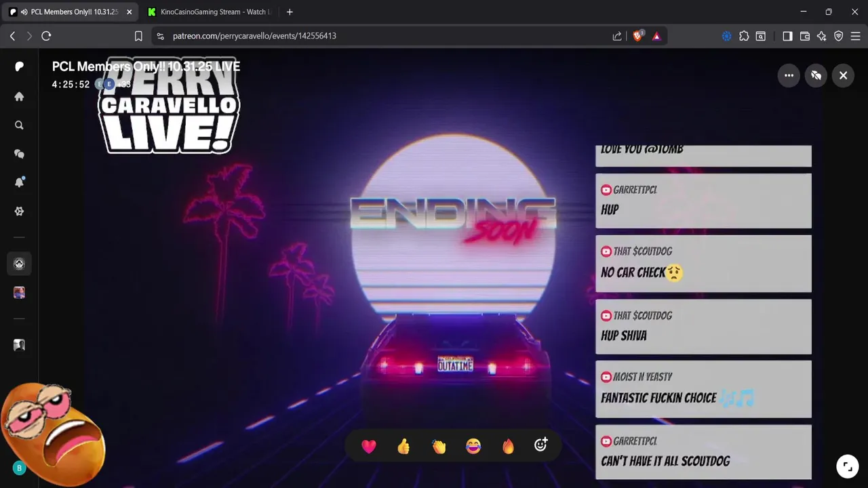The width and height of the screenshot is (868, 488).
Task: Open Patreon settings gear icon
Action: (x=19, y=211)
